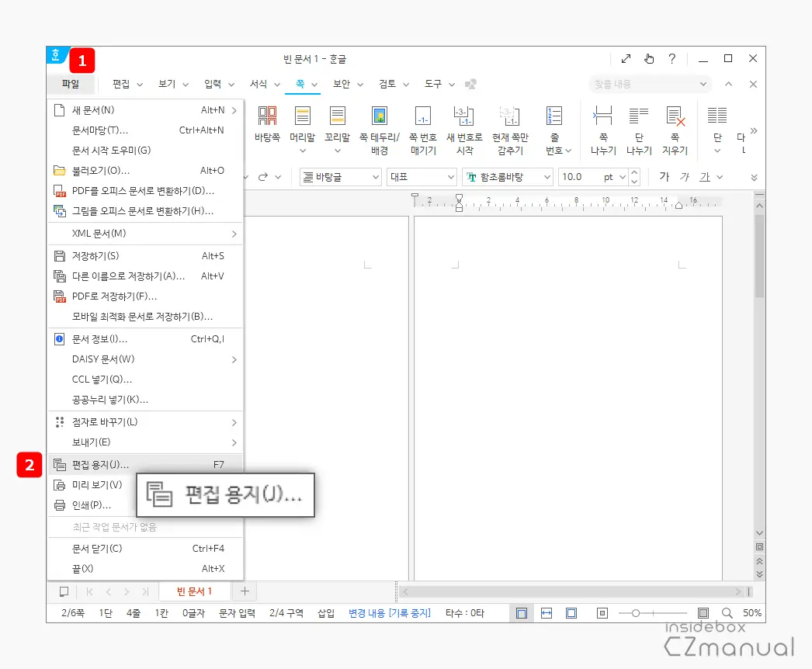Click the zoom magnifier icon in status bar
Image resolution: width=812 pixels, height=669 pixels.
pyautogui.click(x=727, y=613)
